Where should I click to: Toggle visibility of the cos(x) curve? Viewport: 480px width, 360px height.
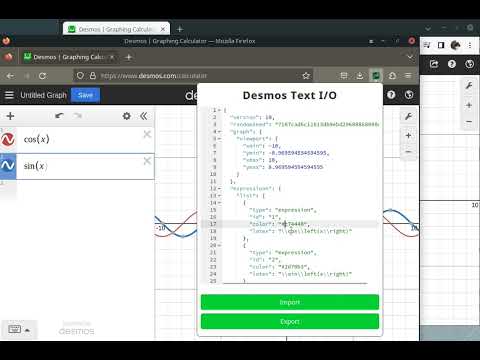(8, 140)
